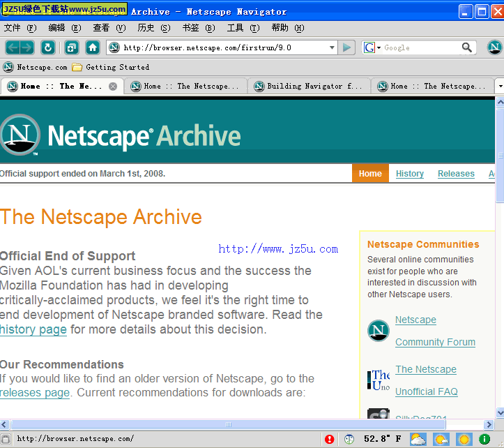The image size is (504, 448).
Task: Click the page icon left of the status bar
Action: pyautogui.click(x=6, y=439)
